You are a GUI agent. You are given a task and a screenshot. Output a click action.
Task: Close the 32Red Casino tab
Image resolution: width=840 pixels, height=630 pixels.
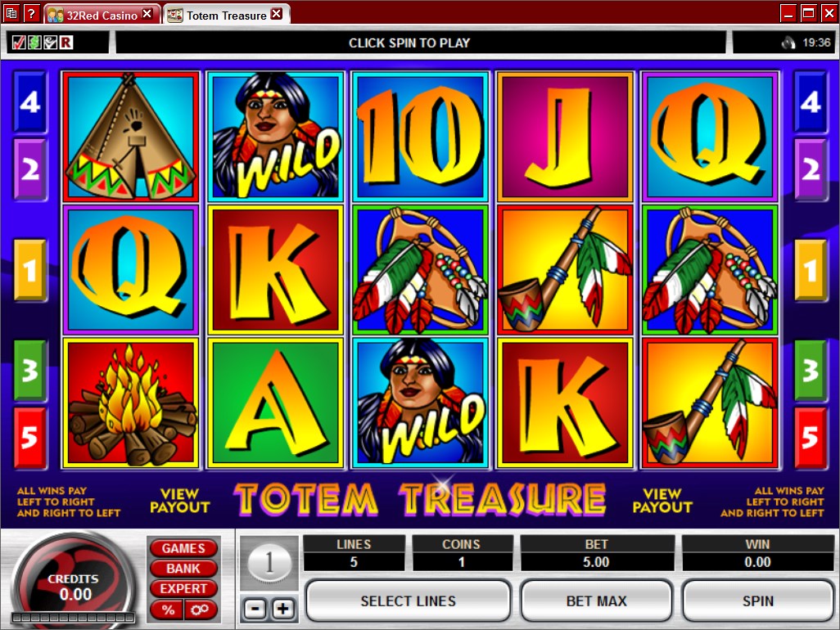coord(147,15)
